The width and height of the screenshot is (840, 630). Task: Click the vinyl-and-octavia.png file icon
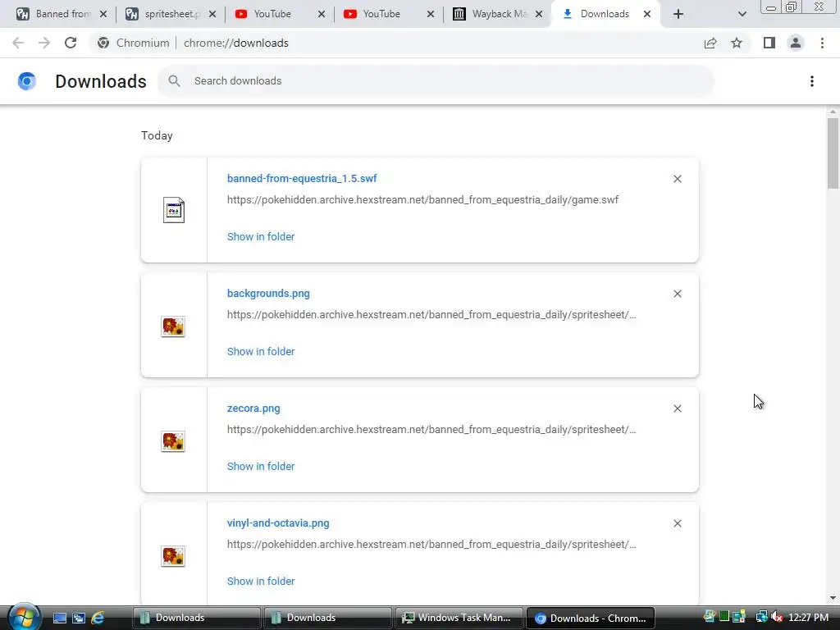tap(173, 556)
